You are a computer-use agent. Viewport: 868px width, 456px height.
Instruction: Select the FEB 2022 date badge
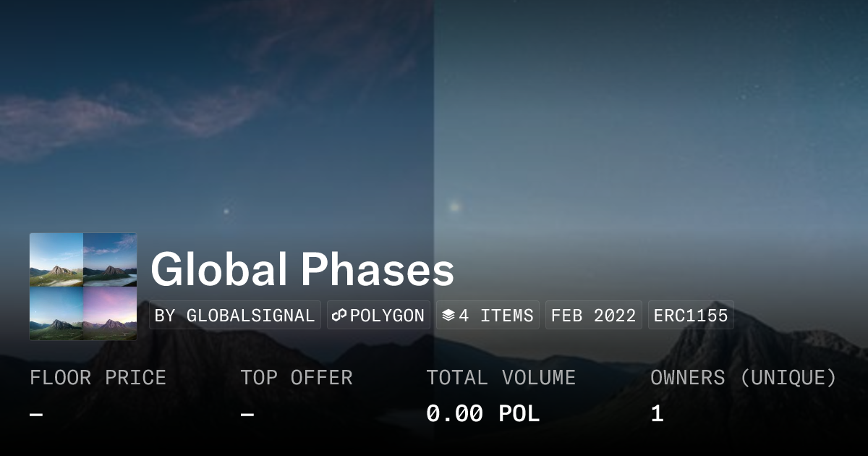tap(593, 316)
